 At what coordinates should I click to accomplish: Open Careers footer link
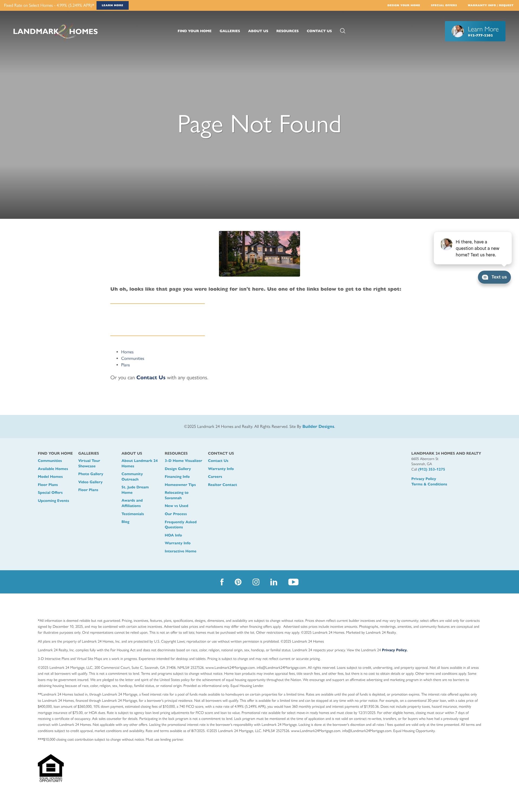pos(215,477)
